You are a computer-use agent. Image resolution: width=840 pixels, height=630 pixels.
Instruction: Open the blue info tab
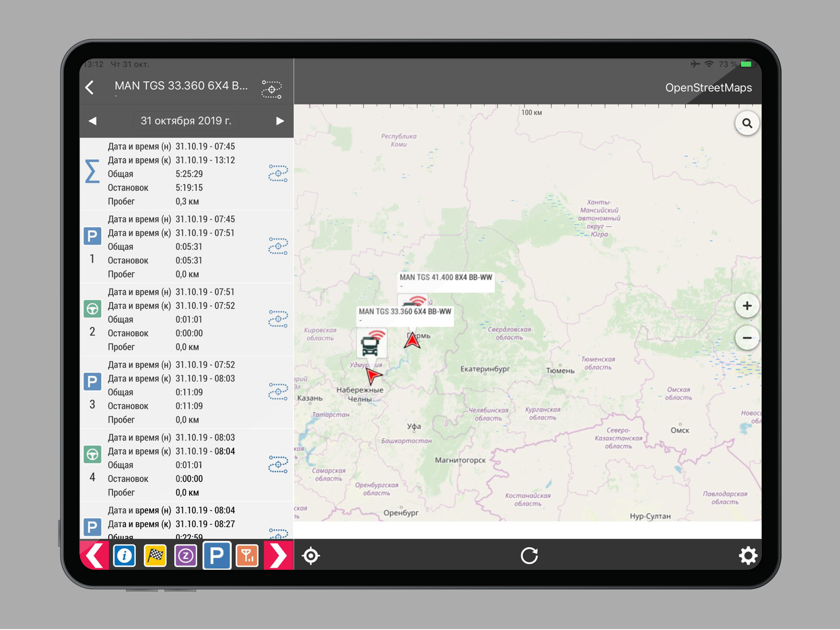[124, 556]
